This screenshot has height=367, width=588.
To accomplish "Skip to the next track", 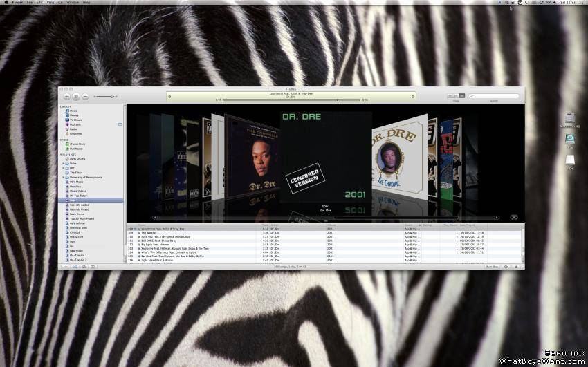I will (85, 97).
